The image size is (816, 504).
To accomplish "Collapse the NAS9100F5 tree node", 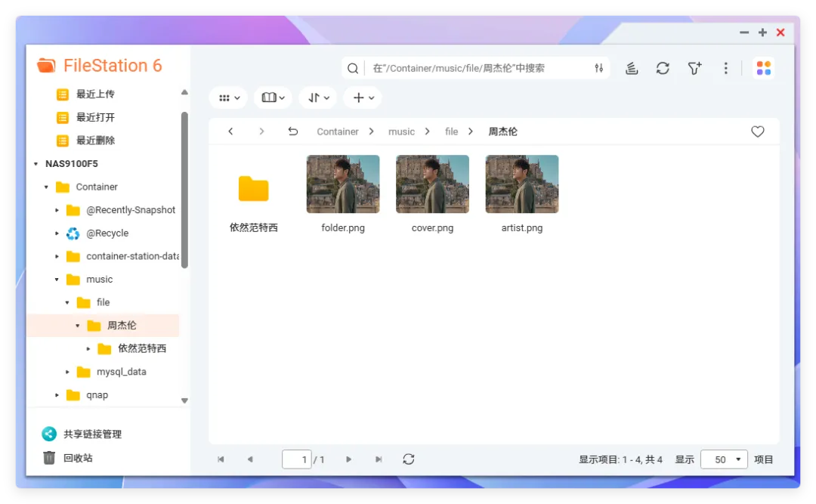I will [x=36, y=164].
